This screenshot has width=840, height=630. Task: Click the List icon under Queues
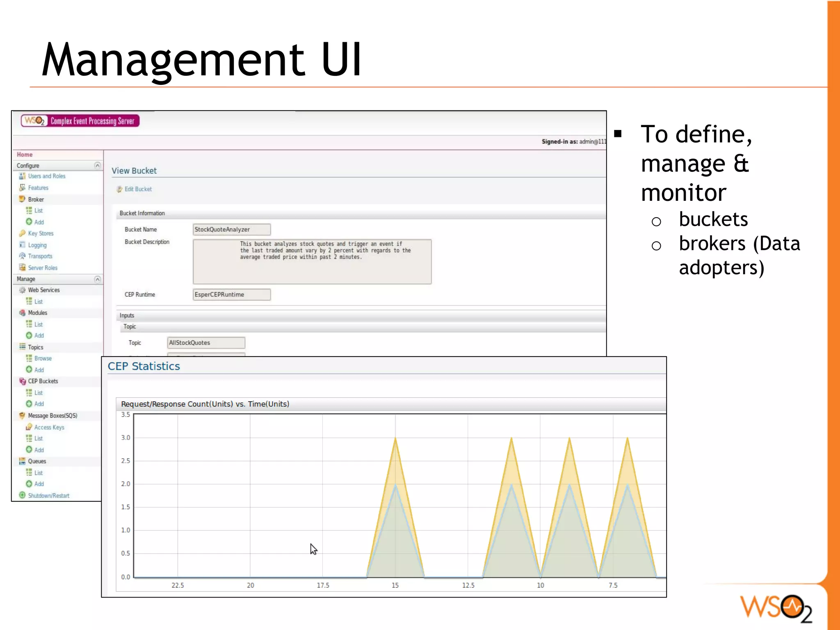pyautogui.click(x=29, y=472)
